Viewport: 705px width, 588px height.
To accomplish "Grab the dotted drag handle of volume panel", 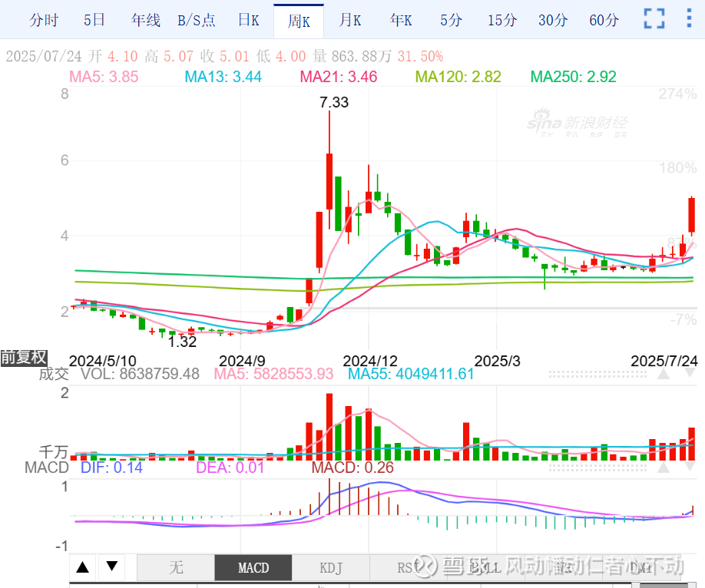I will [x=598, y=374].
